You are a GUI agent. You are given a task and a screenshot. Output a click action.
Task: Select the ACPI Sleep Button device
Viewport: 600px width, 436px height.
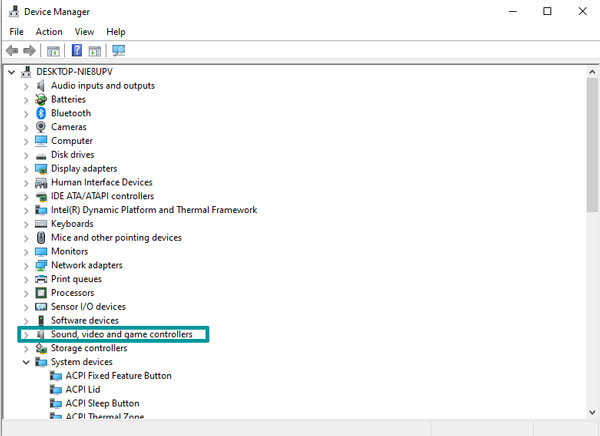coord(102,403)
